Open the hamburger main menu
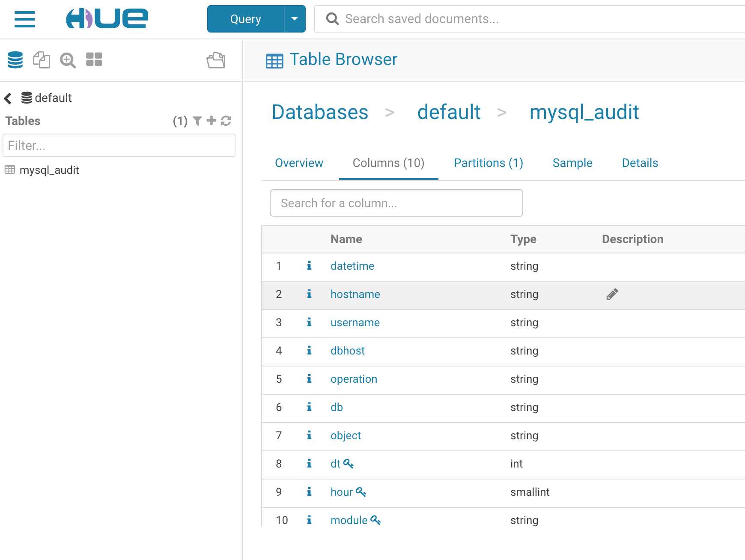The width and height of the screenshot is (745, 560). click(x=24, y=19)
